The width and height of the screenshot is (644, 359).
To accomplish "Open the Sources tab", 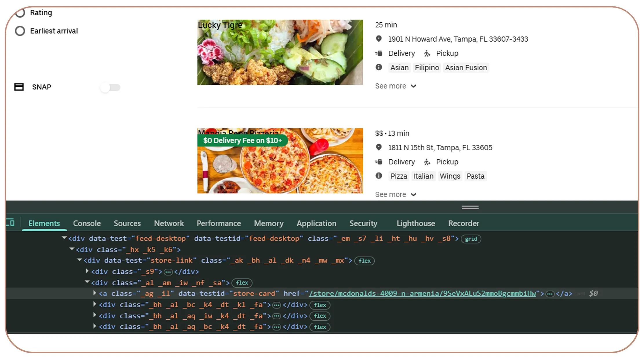I will (x=127, y=224).
